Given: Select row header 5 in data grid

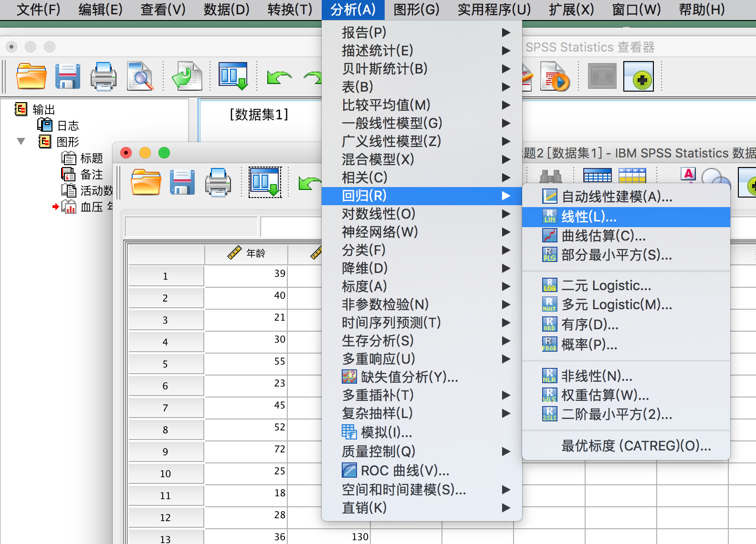Looking at the screenshot, I should (x=165, y=364).
